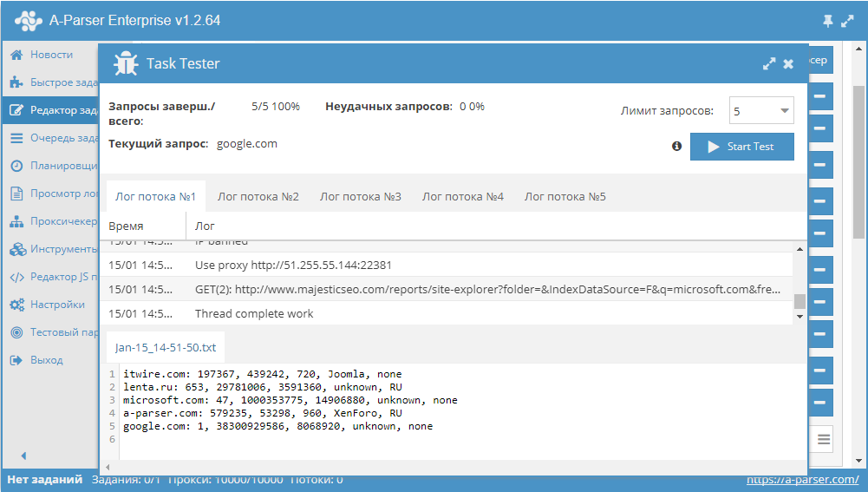Image resolution: width=868 pixels, height=492 pixels.
Task: Open the Новости home icon
Action: coord(16,55)
